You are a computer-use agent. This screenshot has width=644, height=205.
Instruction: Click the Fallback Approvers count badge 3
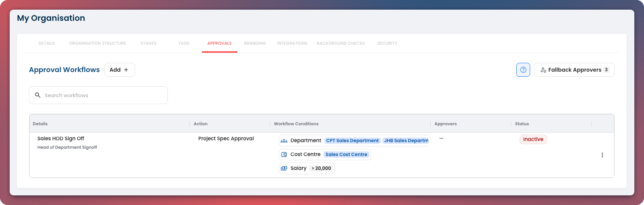point(606,70)
